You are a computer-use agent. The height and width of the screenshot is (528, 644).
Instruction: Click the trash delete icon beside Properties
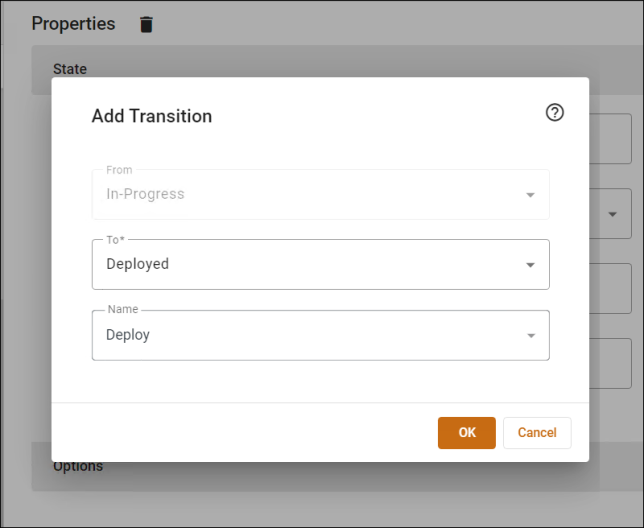(146, 25)
